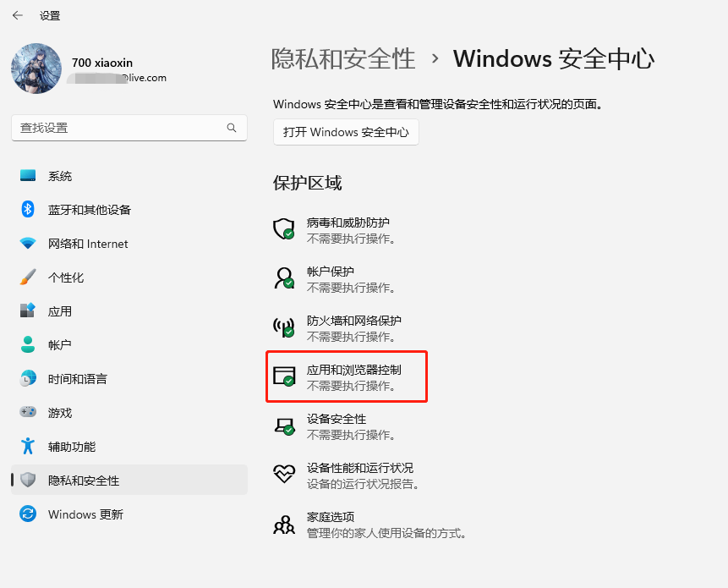
Task: Click the 700 xiaoxin account name
Action: (102, 63)
